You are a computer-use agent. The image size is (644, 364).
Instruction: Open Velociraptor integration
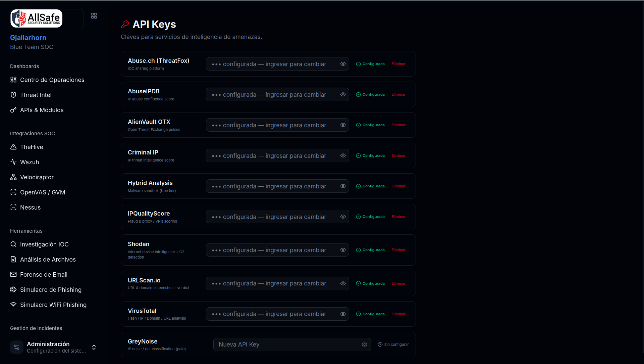(37, 177)
